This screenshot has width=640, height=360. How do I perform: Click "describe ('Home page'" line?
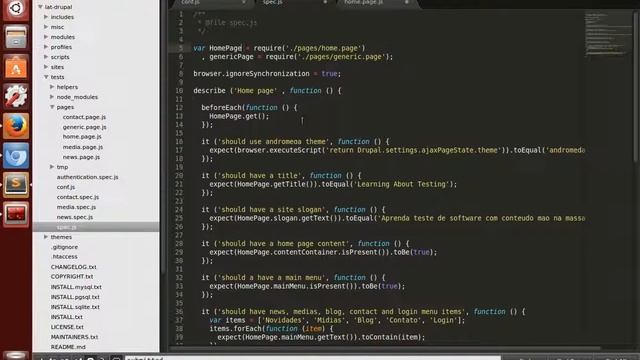click(267, 91)
